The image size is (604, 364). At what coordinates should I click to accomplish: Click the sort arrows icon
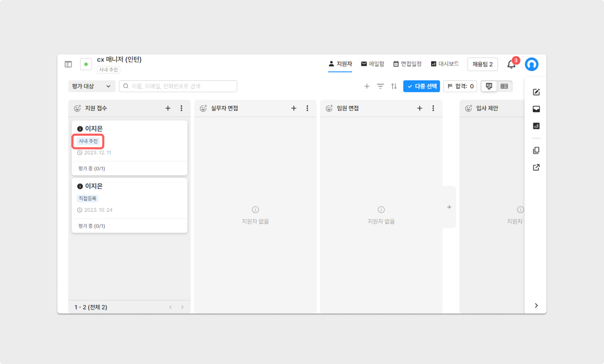coord(394,86)
